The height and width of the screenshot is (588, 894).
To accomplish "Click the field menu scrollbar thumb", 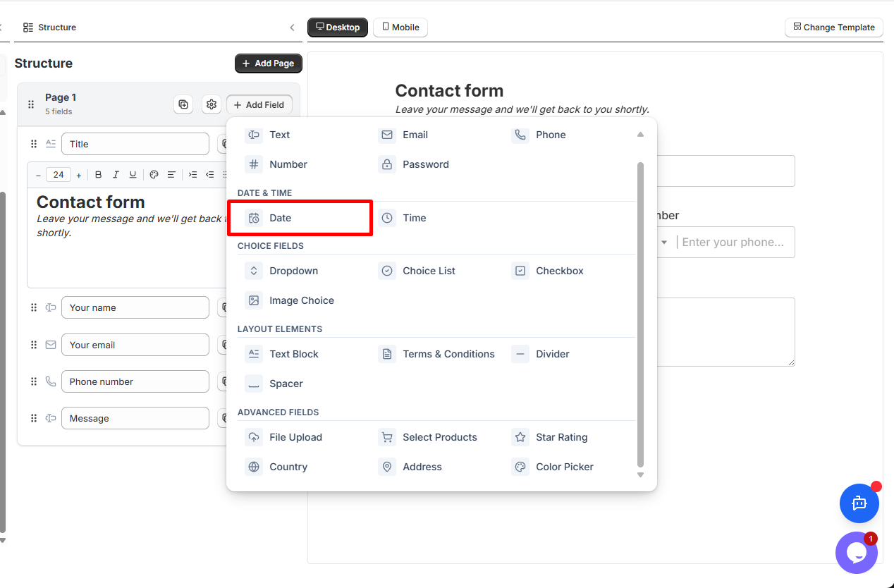I will coord(640,314).
